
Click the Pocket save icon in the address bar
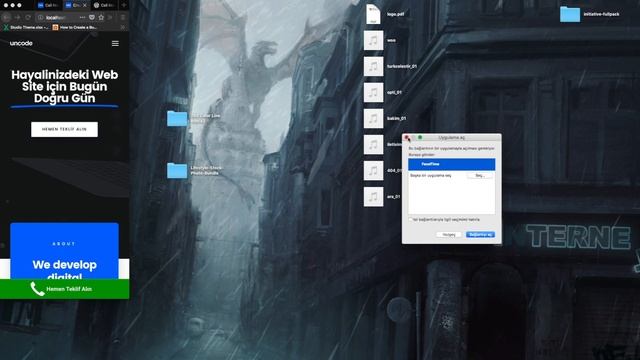[92, 18]
